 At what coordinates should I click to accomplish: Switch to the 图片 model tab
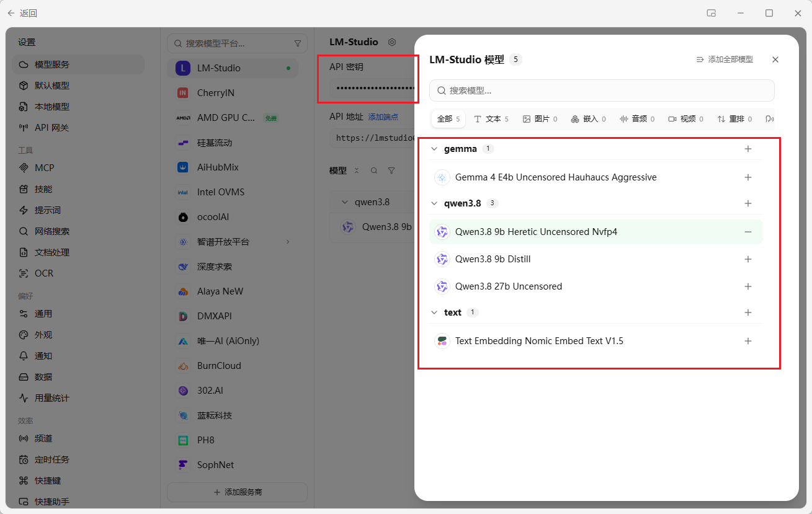point(540,119)
